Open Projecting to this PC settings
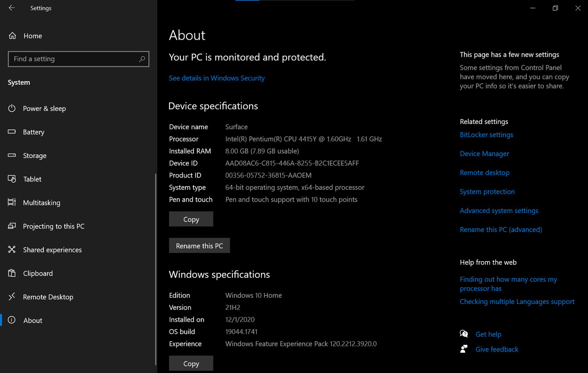The height and width of the screenshot is (373, 588). (54, 226)
